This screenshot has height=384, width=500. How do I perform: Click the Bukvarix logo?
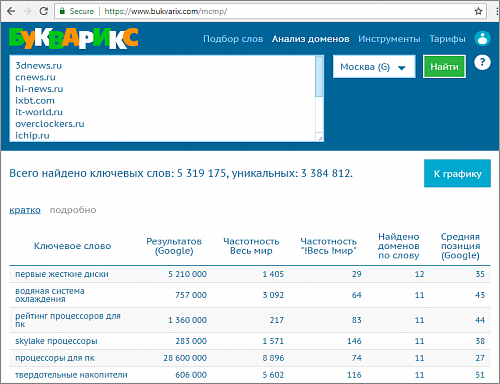pyautogui.click(x=74, y=38)
